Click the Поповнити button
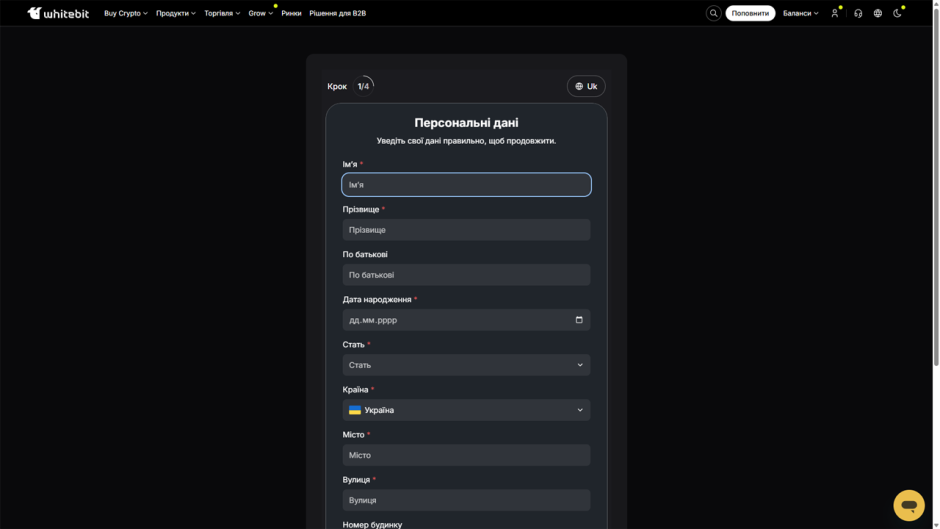 750,13
